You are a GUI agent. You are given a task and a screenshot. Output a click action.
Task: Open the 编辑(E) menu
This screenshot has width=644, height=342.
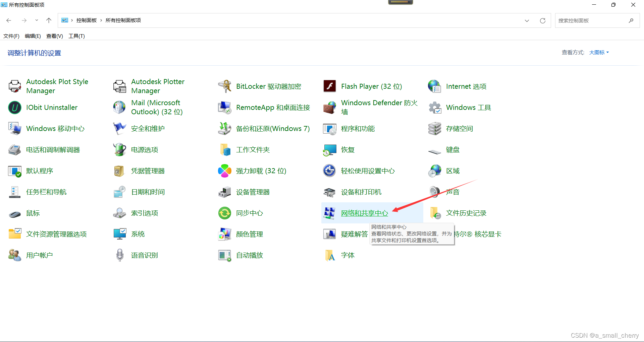tap(33, 36)
